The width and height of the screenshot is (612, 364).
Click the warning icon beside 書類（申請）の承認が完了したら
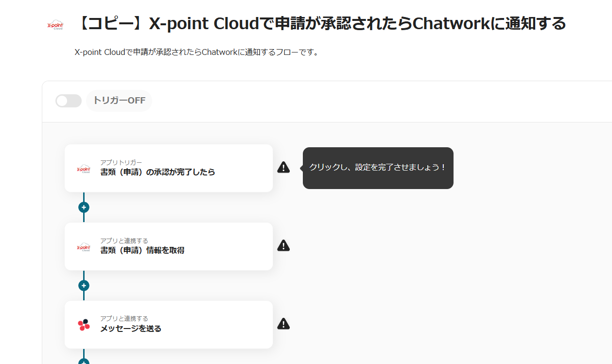click(x=283, y=168)
